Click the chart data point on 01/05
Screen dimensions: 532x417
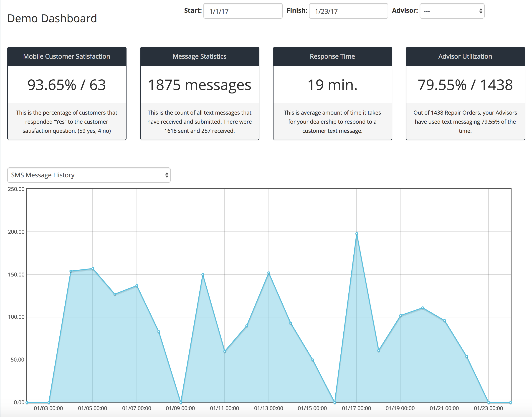tap(93, 269)
